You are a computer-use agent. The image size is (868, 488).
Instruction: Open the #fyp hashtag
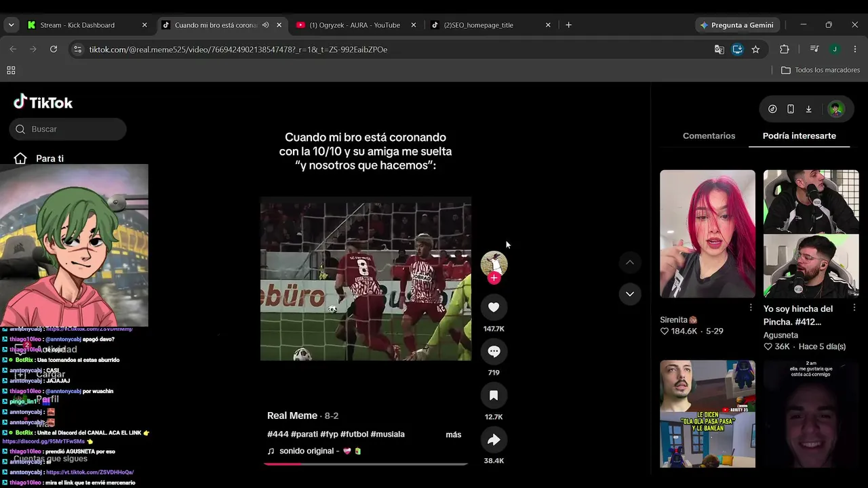pos(329,434)
